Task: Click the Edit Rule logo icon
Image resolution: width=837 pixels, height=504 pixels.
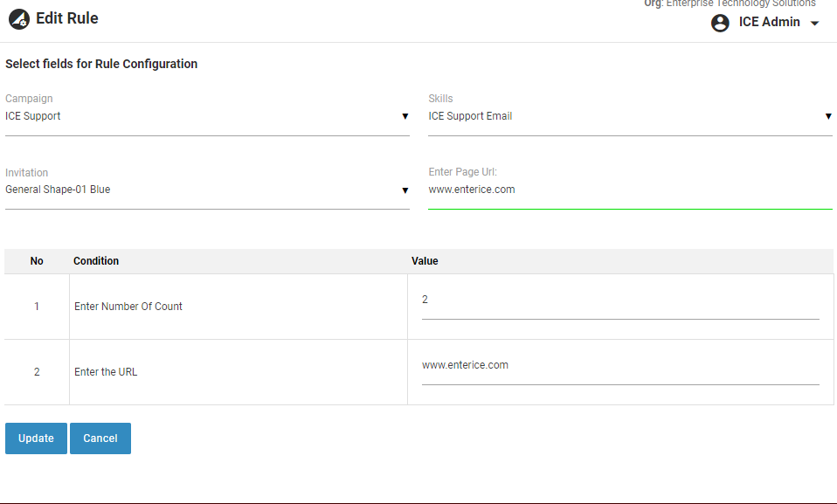Action: pos(18,18)
